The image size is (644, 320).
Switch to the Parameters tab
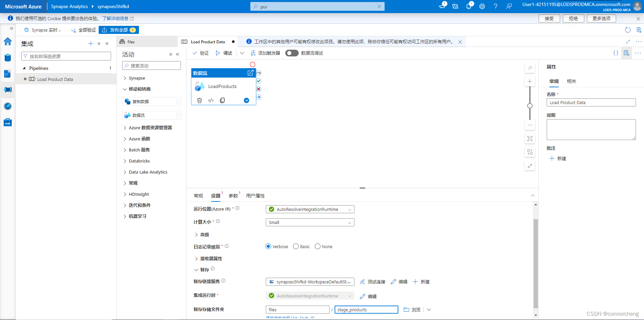pos(233,196)
